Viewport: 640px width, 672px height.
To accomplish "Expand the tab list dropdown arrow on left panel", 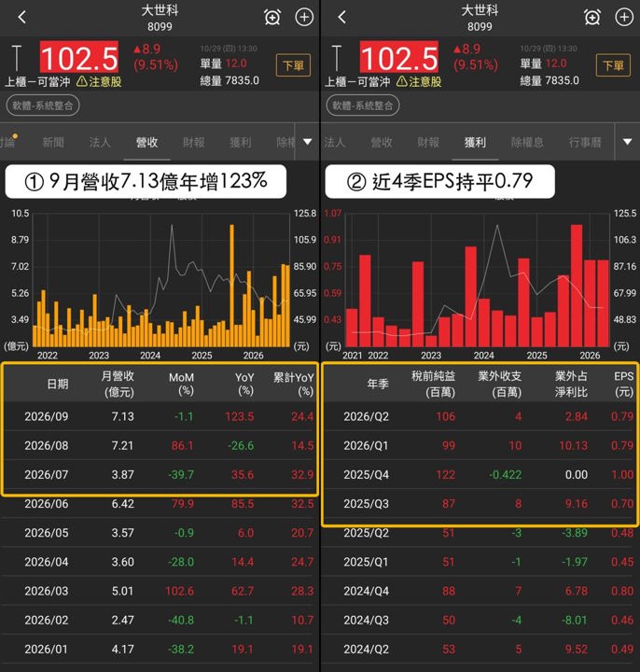I will tap(308, 142).
